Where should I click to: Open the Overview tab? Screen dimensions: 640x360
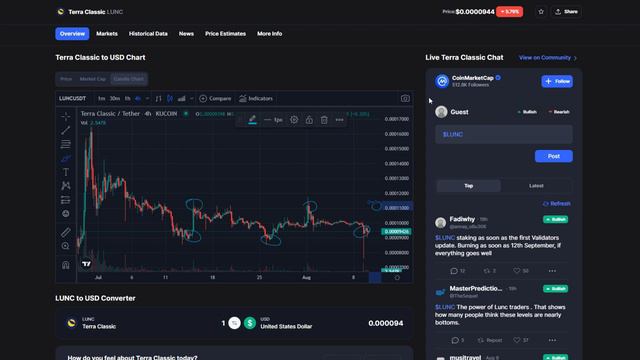click(72, 33)
